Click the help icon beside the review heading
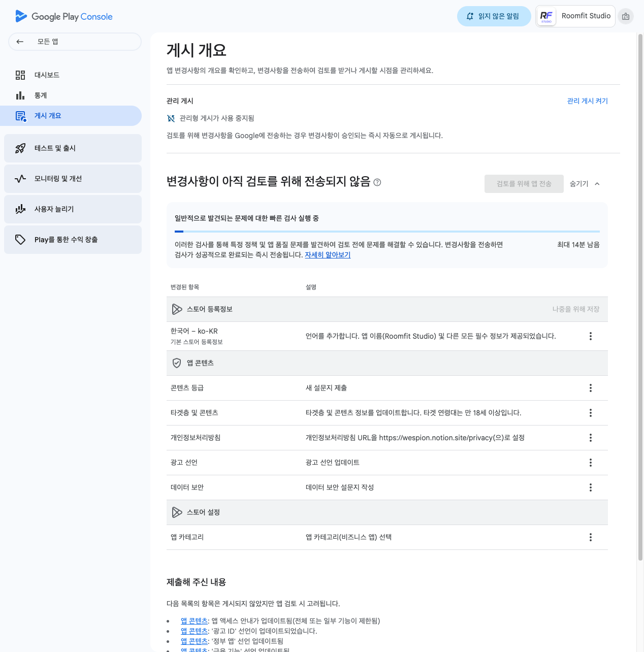This screenshot has height=652, width=644. coord(377,182)
